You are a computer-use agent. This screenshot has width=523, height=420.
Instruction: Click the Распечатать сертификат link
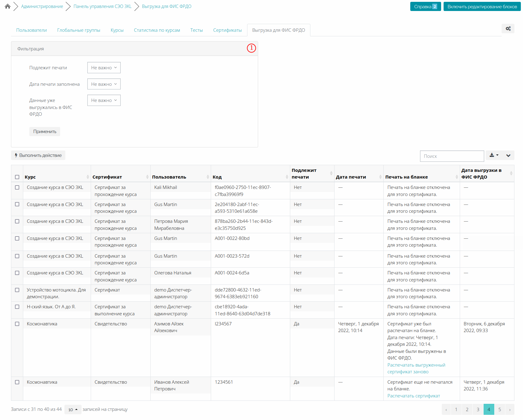pos(414,396)
